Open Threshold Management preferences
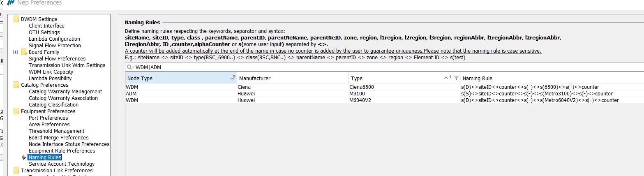The height and width of the screenshot is (176, 644). pos(56,131)
